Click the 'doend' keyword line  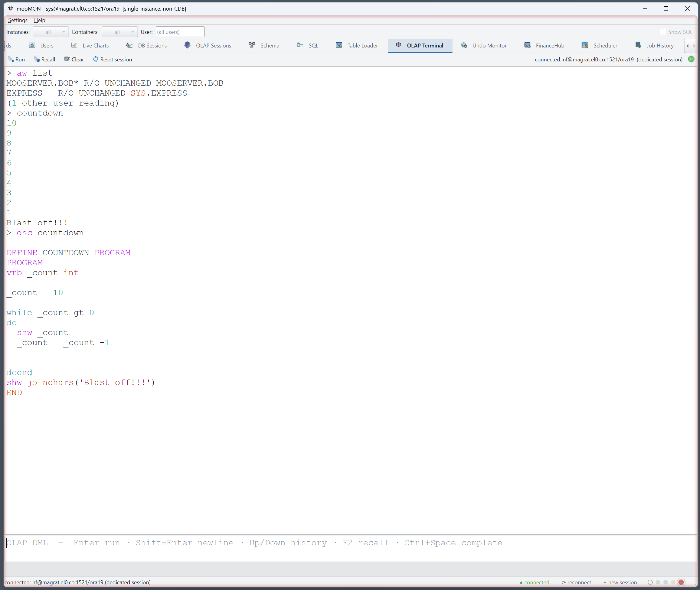pyautogui.click(x=19, y=373)
